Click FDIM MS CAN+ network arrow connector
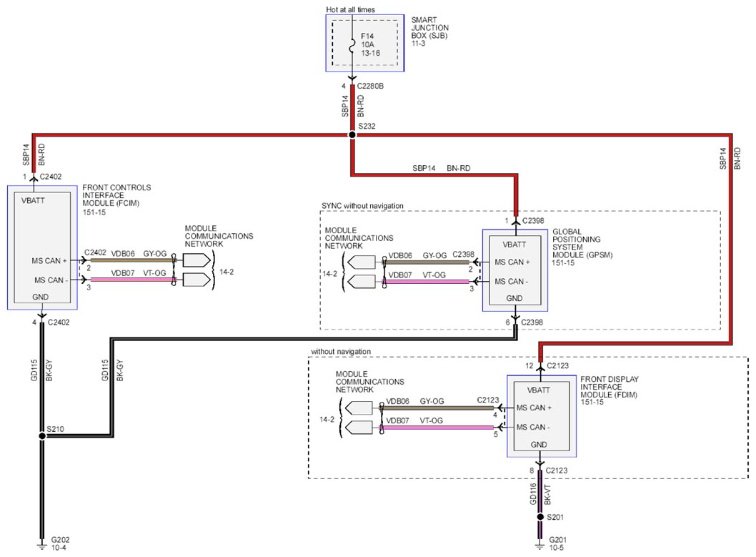 click(359, 408)
